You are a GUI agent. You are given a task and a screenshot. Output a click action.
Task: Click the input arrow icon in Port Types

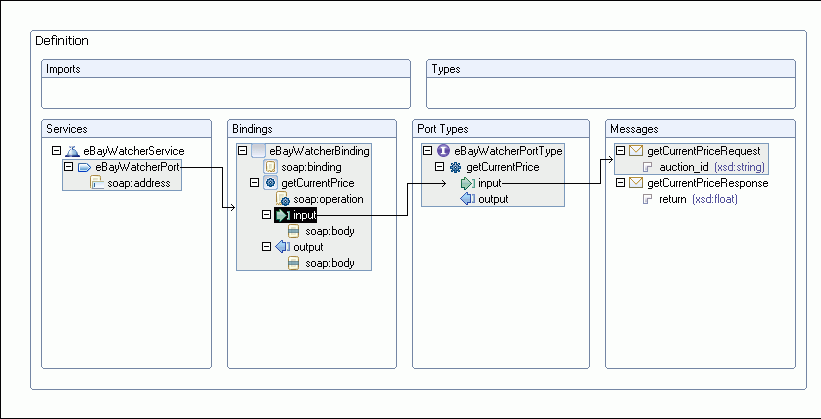click(468, 183)
